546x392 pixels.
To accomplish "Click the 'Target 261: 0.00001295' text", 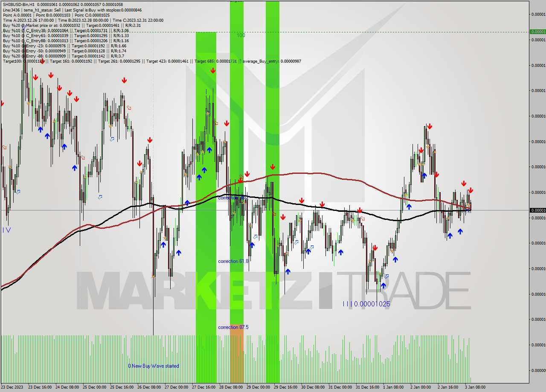I will [119, 61].
